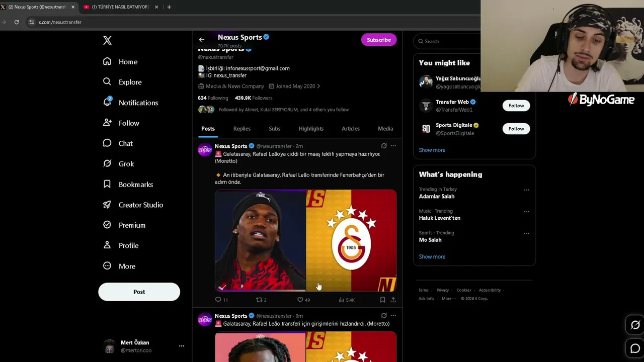Follow Transfer Web
This screenshot has width=644, height=362.
click(516, 106)
